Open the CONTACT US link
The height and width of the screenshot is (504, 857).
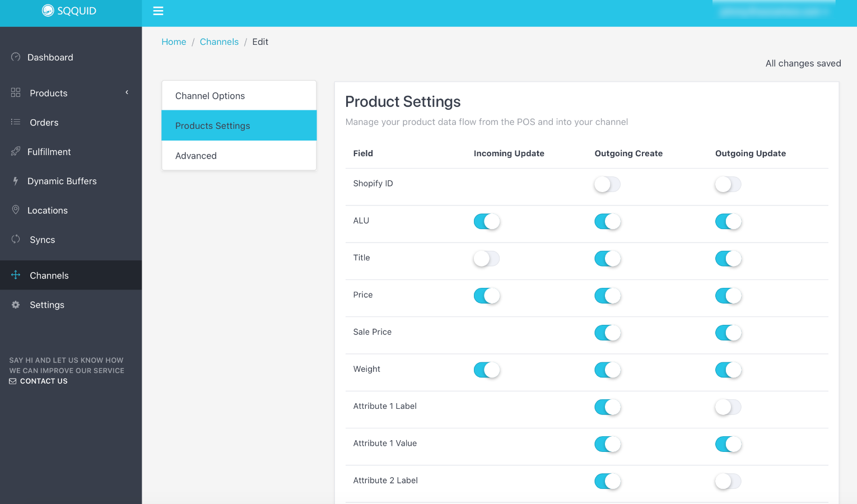click(43, 381)
